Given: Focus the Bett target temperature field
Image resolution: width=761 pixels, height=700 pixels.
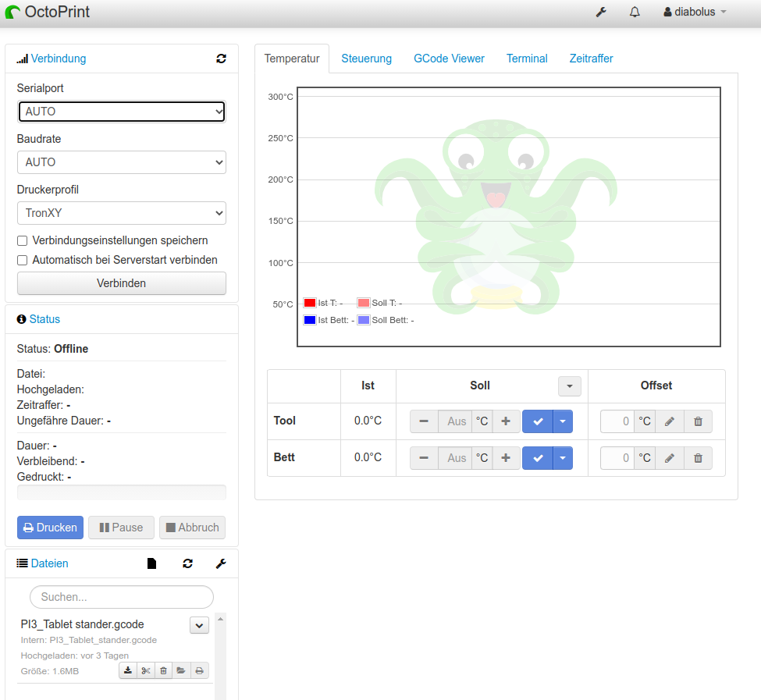Looking at the screenshot, I should coord(455,458).
